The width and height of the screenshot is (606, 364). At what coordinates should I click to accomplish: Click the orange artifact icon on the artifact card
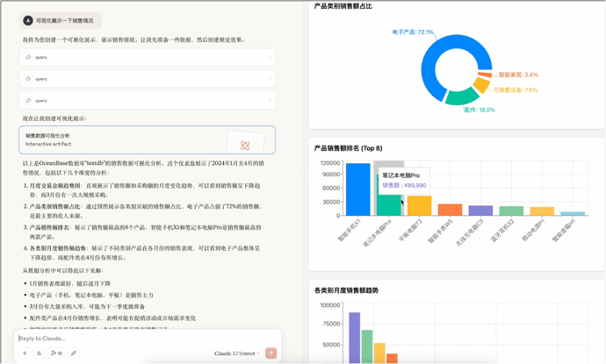pyautogui.click(x=245, y=145)
